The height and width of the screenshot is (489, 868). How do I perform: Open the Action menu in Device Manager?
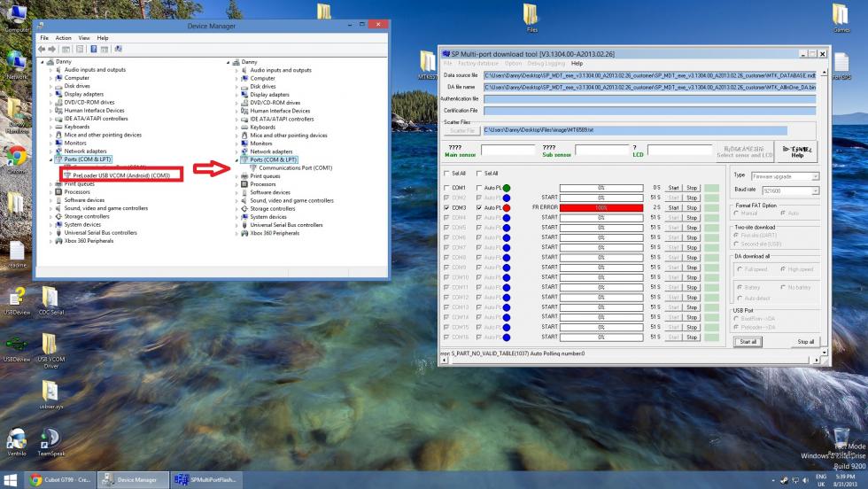63,38
